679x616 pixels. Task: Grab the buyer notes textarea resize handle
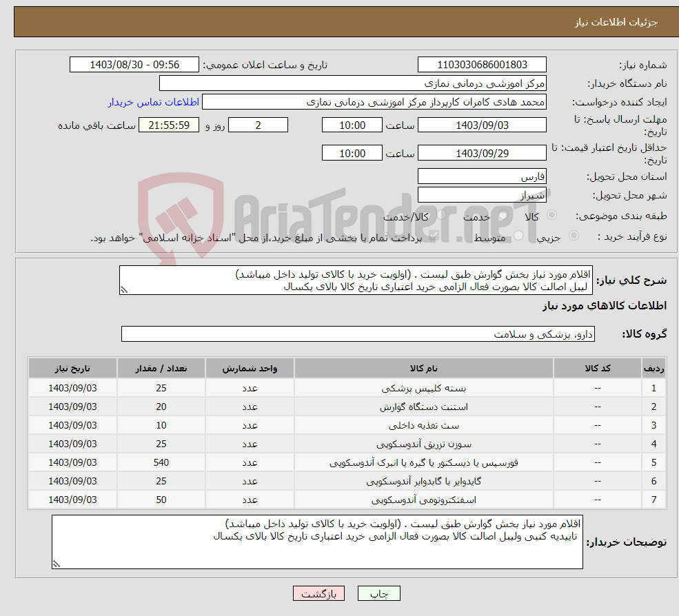57,564
